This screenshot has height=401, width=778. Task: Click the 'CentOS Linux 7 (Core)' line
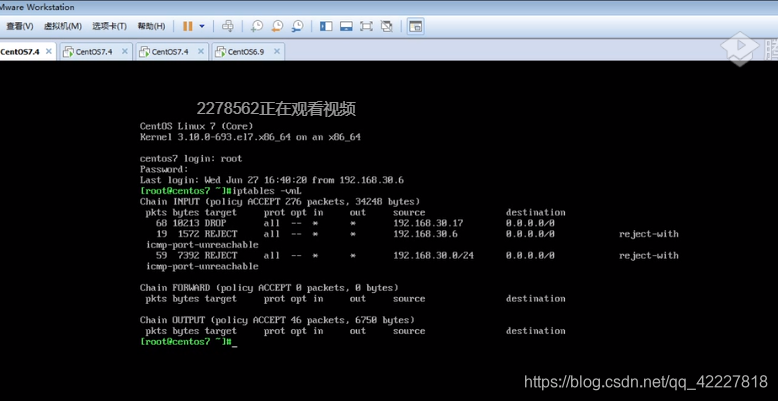pos(196,126)
